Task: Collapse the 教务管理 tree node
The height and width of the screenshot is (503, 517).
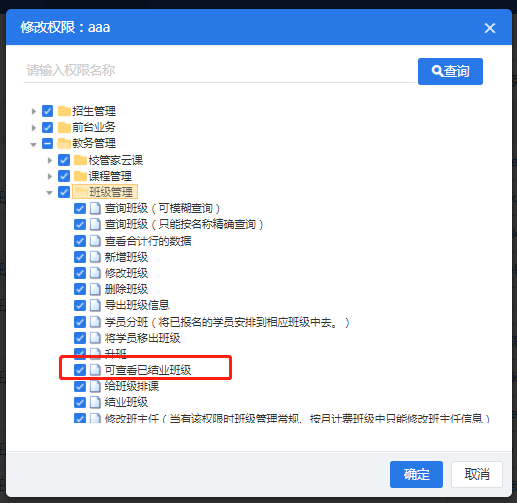Action: pyautogui.click(x=33, y=144)
